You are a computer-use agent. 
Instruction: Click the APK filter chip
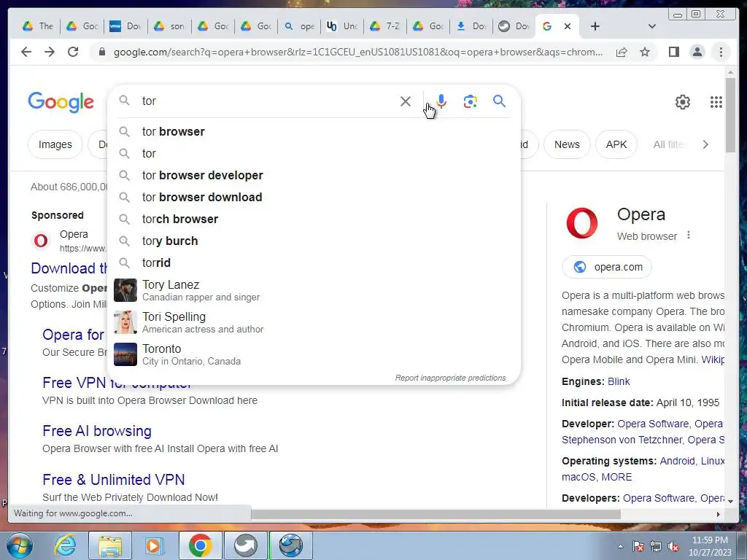(x=616, y=144)
